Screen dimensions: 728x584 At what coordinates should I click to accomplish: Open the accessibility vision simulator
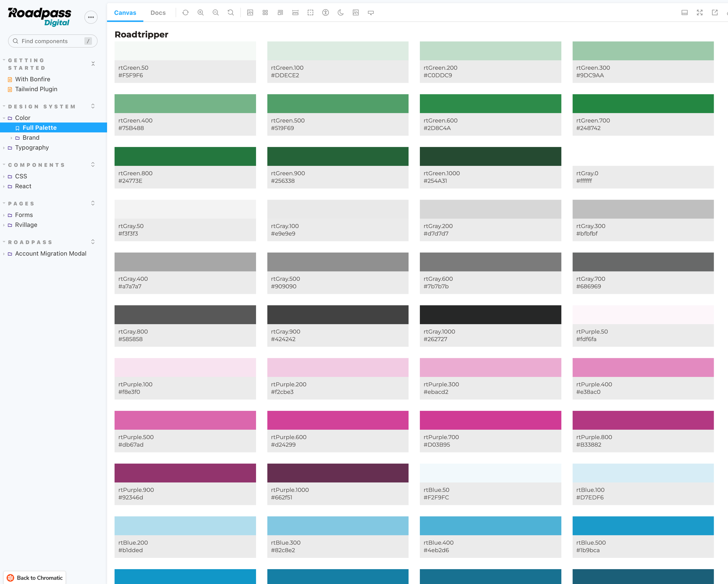[x=325, y=13]
